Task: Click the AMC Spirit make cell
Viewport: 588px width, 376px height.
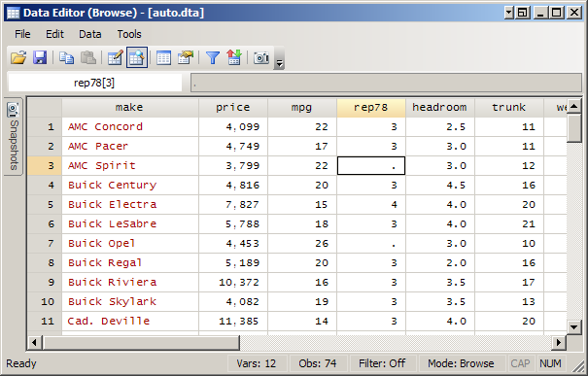Action: click(130, 166)
